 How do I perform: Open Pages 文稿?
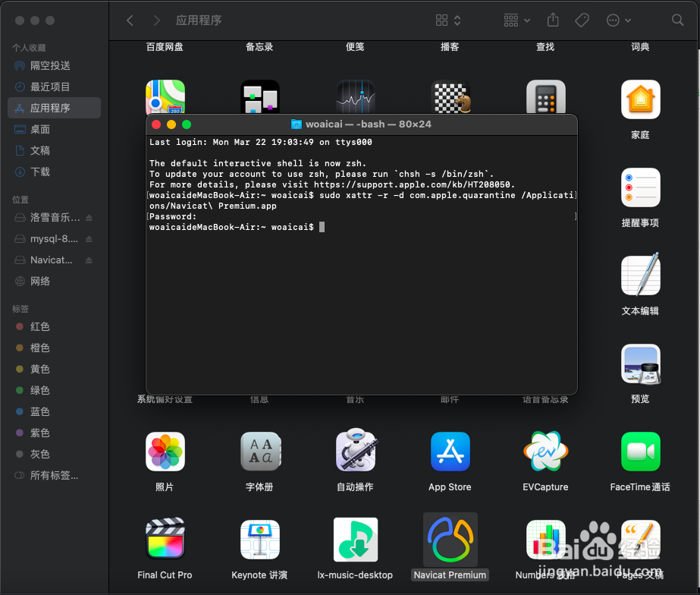point(641,539)
